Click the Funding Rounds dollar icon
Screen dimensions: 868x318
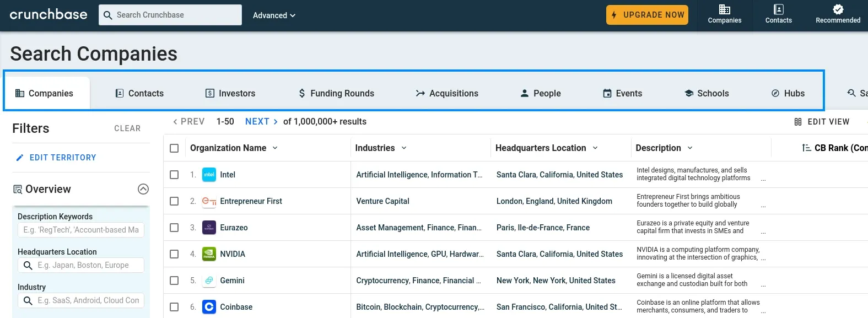pos(302,93)
